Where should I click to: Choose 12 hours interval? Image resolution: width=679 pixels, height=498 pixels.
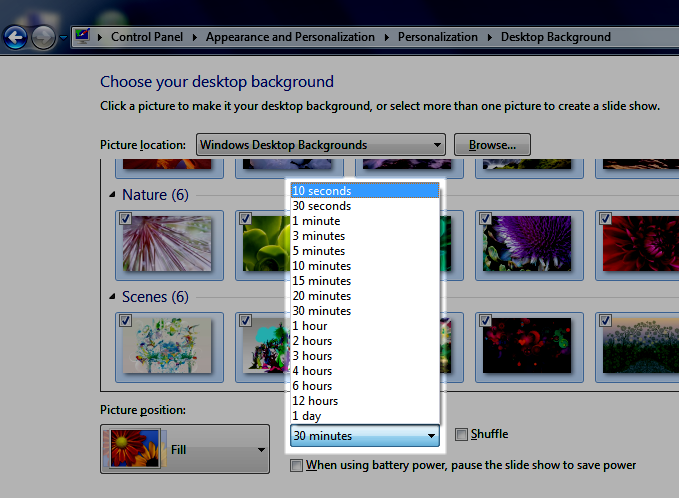pos(365,401)
